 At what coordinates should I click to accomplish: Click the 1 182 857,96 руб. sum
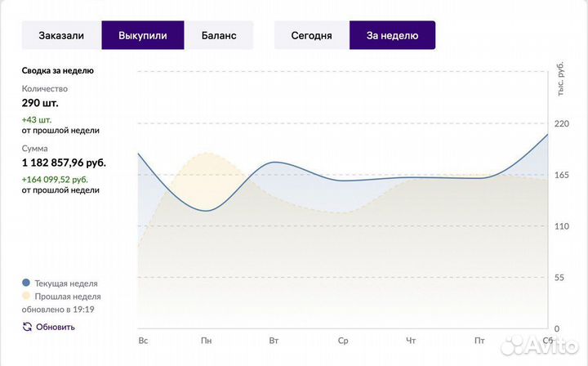click(64, 163)
